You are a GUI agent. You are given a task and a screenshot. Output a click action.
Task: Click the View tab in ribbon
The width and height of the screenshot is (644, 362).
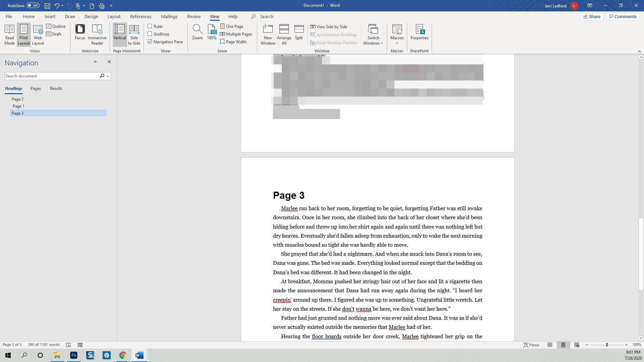[x=215, y=16]
